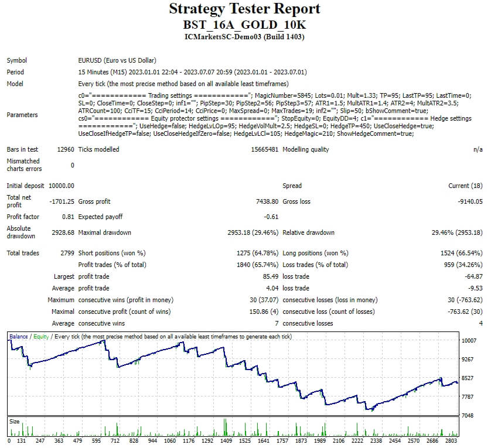
Task: Click the Parameters label
Action: (x=22, y=115)
